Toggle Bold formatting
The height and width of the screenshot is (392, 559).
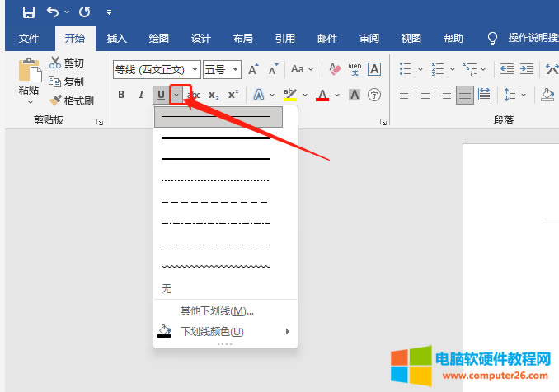click(x=121, y=95)
